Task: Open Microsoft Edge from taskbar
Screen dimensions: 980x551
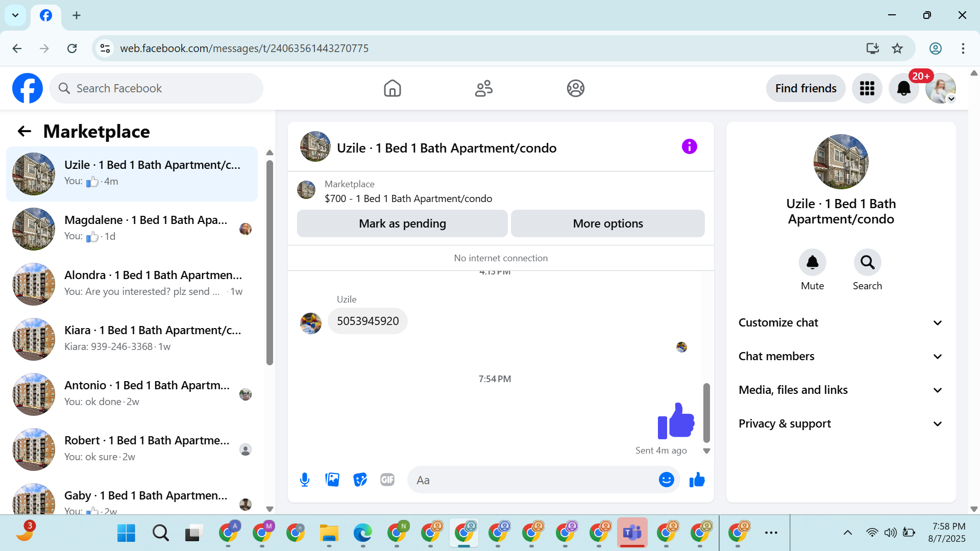Action: click(363, 533)
